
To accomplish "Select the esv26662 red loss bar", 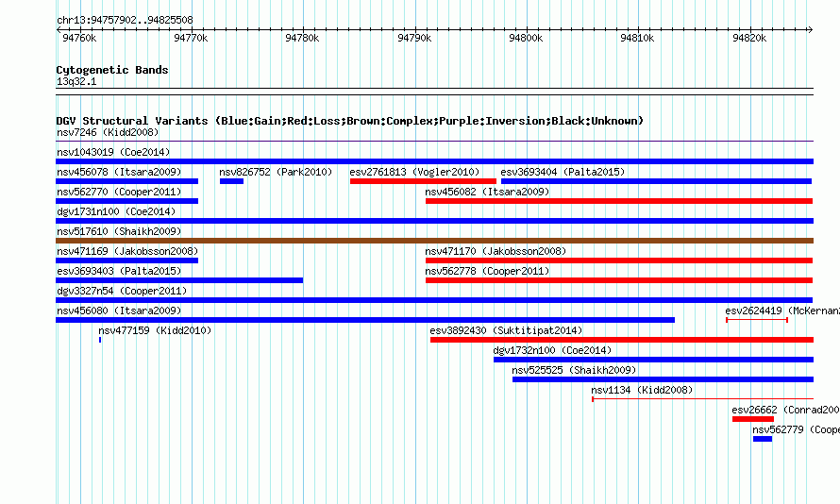I will (753, 419).
